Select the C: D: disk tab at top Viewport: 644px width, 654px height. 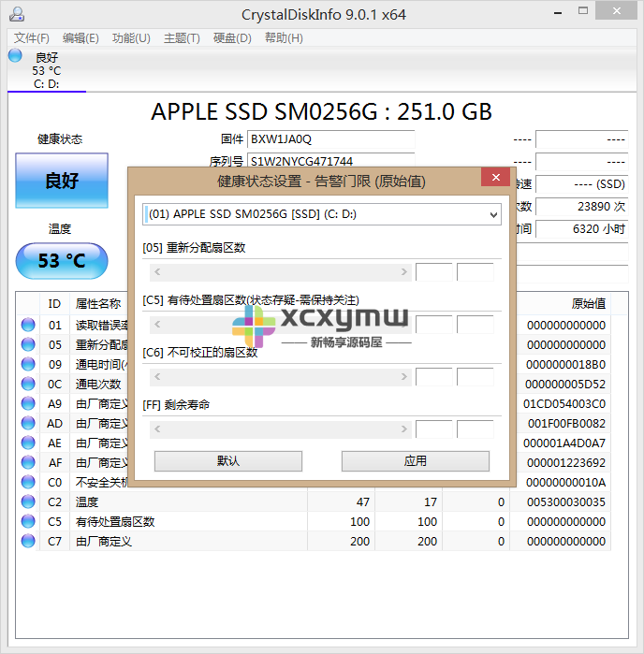(x=46, y=69)
